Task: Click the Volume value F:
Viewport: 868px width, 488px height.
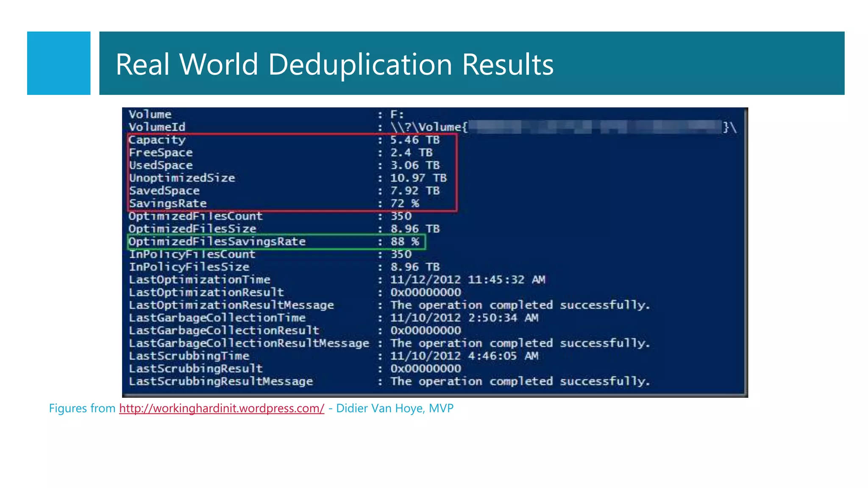Action: click(x=397, y=114)
